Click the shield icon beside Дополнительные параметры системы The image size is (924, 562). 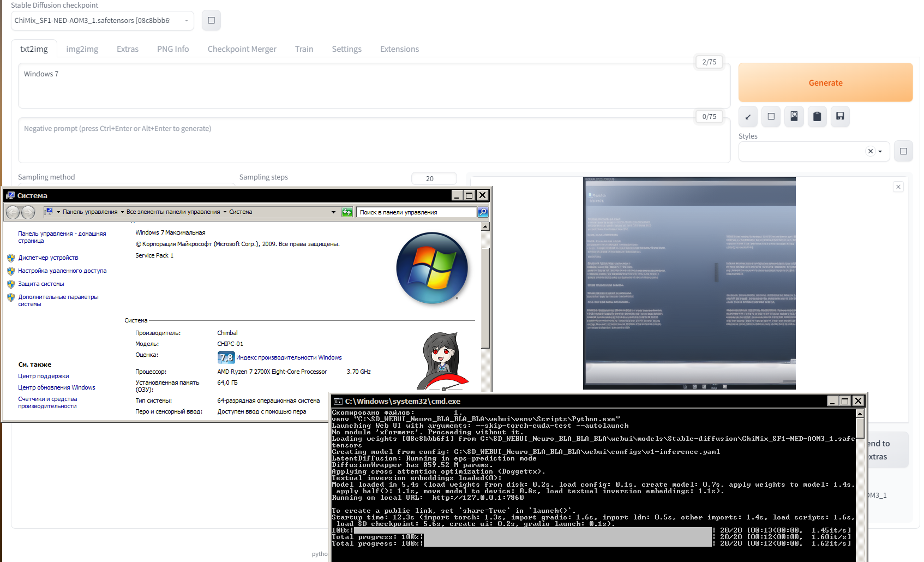tap(11, 297)
